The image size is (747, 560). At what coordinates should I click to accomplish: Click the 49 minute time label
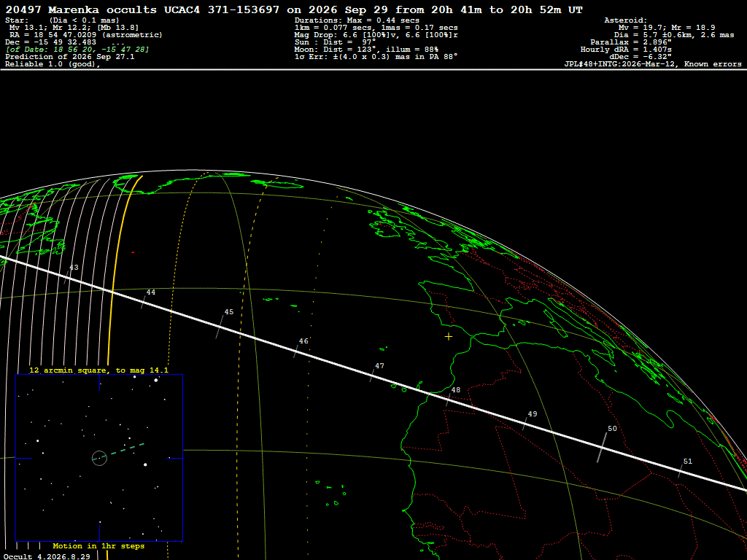tap(532, 414)
